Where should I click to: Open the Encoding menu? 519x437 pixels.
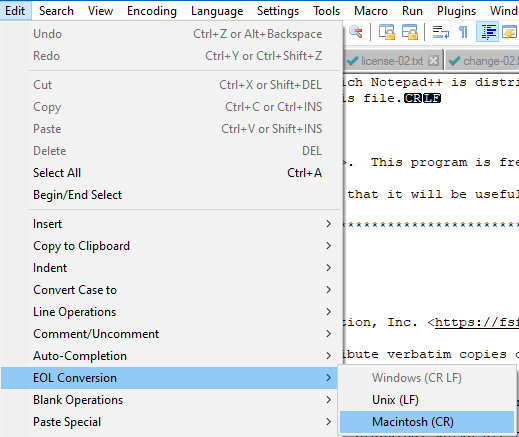point(152,11)
